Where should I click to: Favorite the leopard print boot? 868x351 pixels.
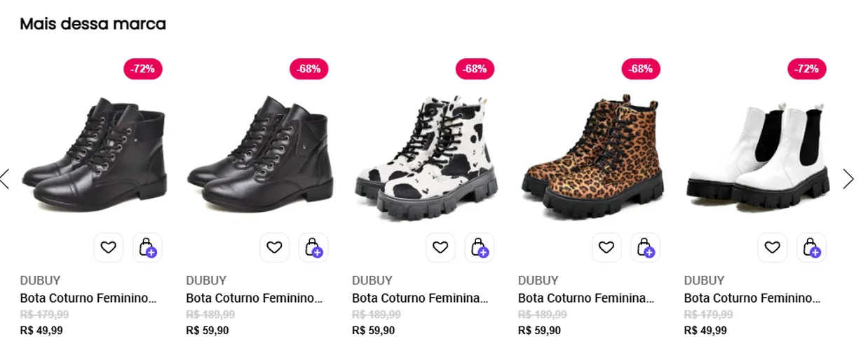[x=606, y=247]
